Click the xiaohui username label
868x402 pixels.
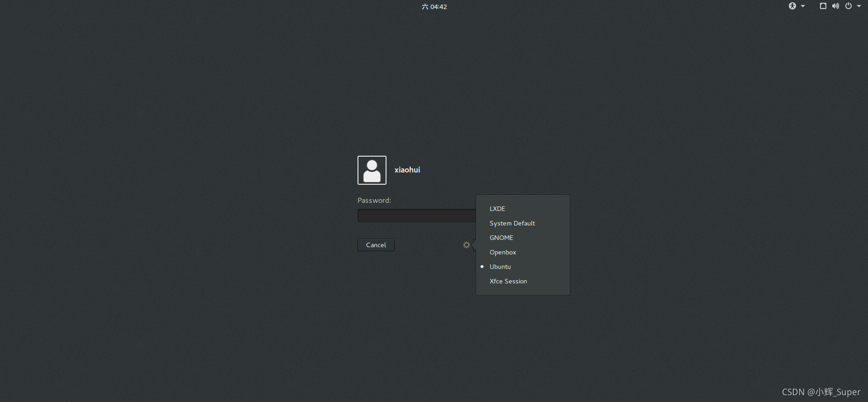[407, 170]
